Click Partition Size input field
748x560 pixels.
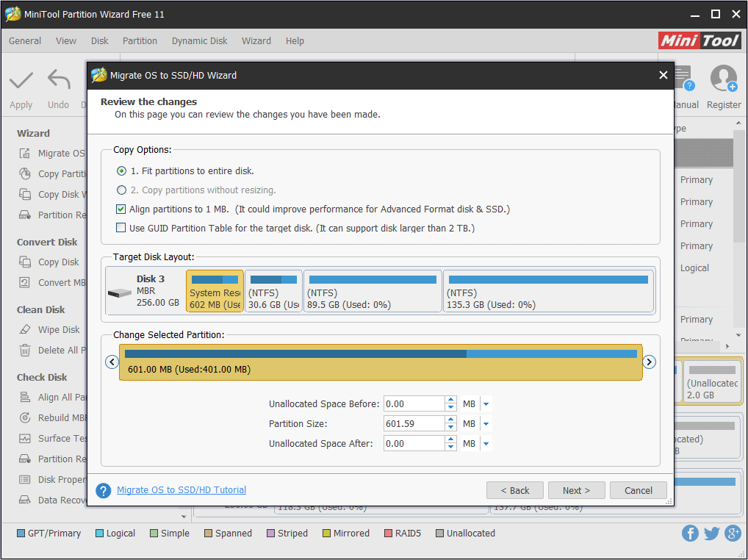point(414,423)
